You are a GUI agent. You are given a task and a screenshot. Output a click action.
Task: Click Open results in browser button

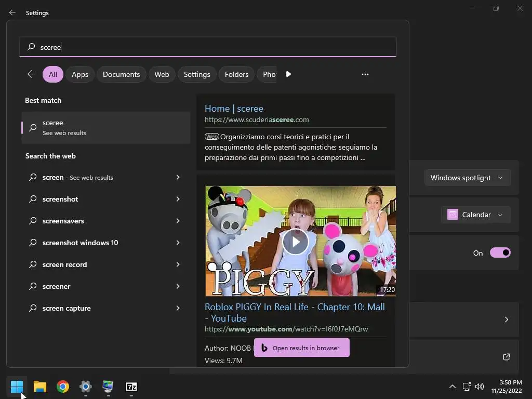tap(302, 348)
